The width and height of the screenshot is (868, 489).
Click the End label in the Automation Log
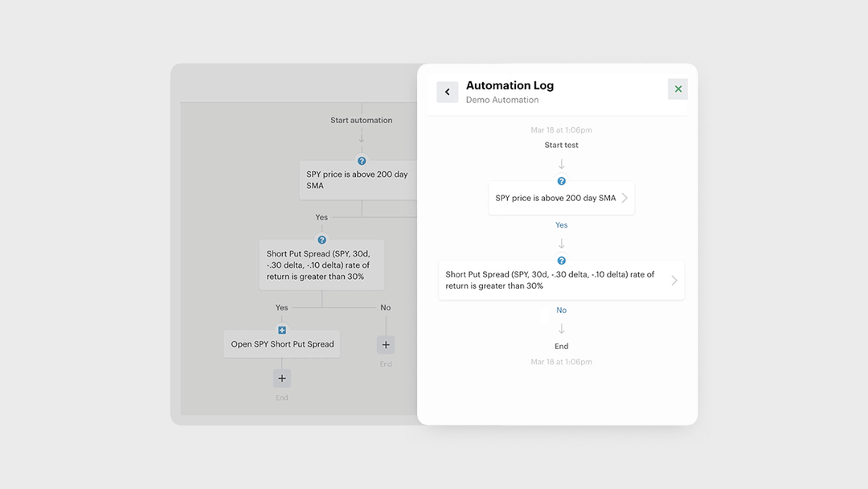click(562, 347)
